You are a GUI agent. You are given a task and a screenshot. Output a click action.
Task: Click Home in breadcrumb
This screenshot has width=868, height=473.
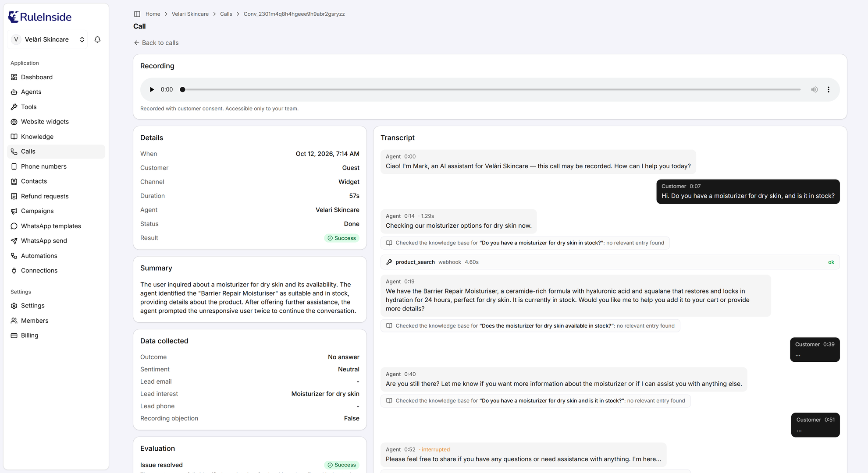153,14
